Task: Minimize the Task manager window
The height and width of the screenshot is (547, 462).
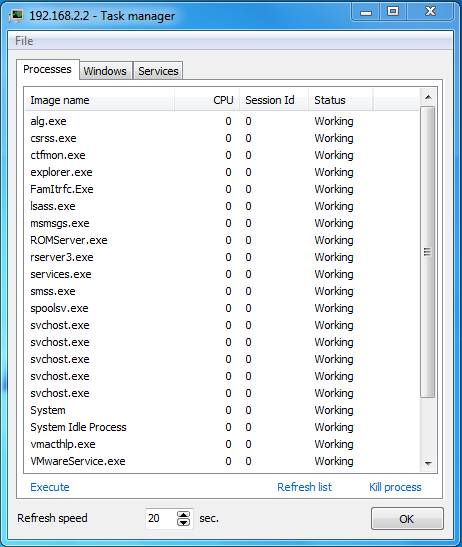Action: (x=366, y=13)
